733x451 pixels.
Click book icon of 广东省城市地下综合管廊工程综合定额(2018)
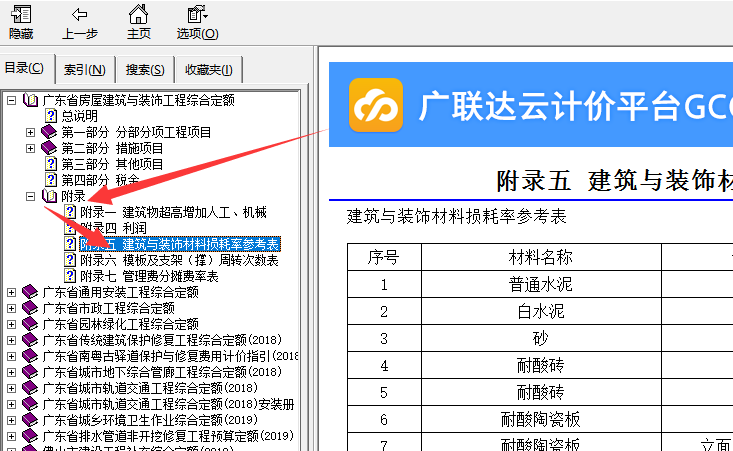point(30,372)
